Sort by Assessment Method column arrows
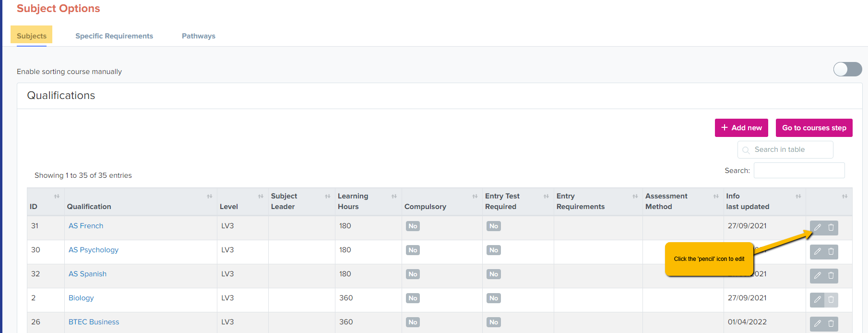868x333 pixels. point(716,196)
